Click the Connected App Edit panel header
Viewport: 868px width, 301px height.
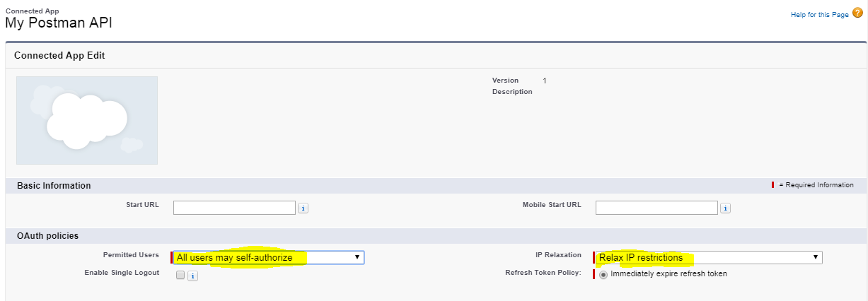(59, 55)
